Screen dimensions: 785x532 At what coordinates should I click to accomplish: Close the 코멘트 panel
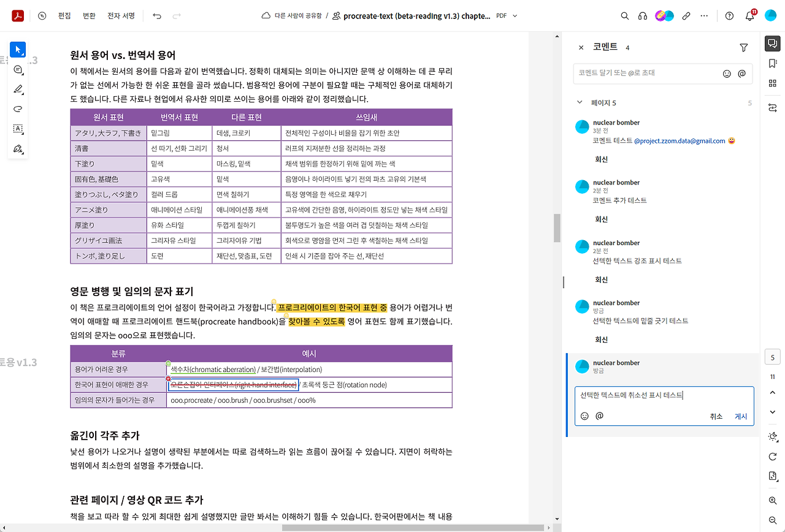tap(581, 47)
